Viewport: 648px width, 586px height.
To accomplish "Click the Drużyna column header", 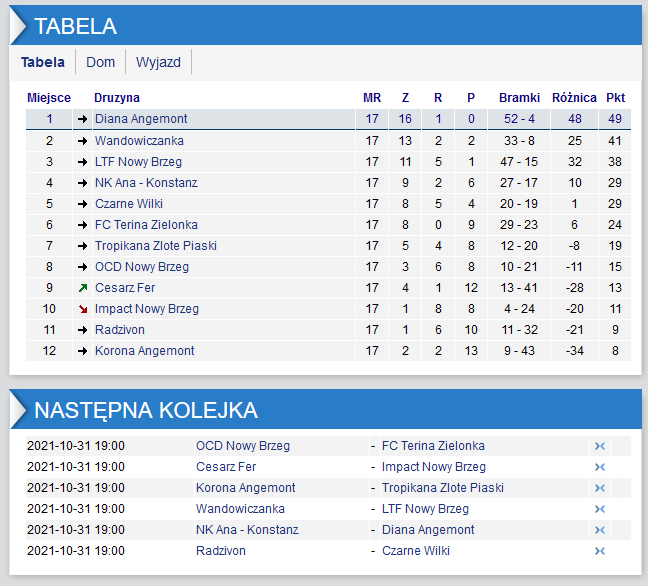I will point(117,98).
